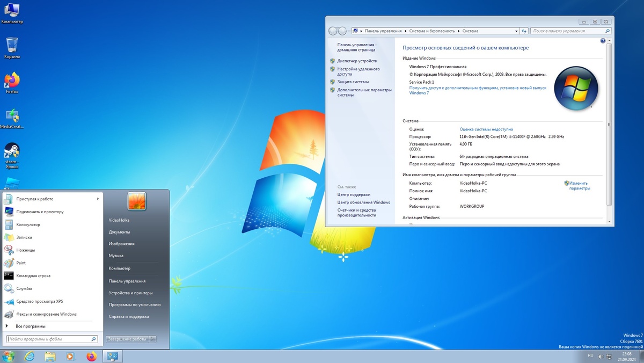Open the recent pages dropdown next to nav arrows
The width and height of the screenshot is (644, 363).
(x=349, y=31)
